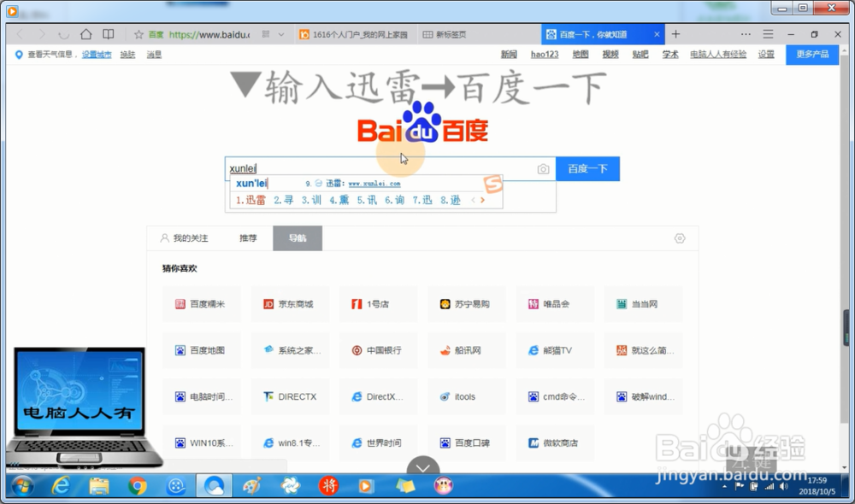Click the volume speaker tray icon
The height and width of the screenshot is (504, 855).
pos(783,487)
